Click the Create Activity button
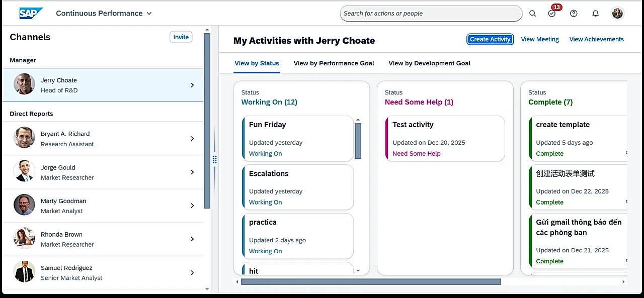Screen dimensions: 644x298 point(490,39)
